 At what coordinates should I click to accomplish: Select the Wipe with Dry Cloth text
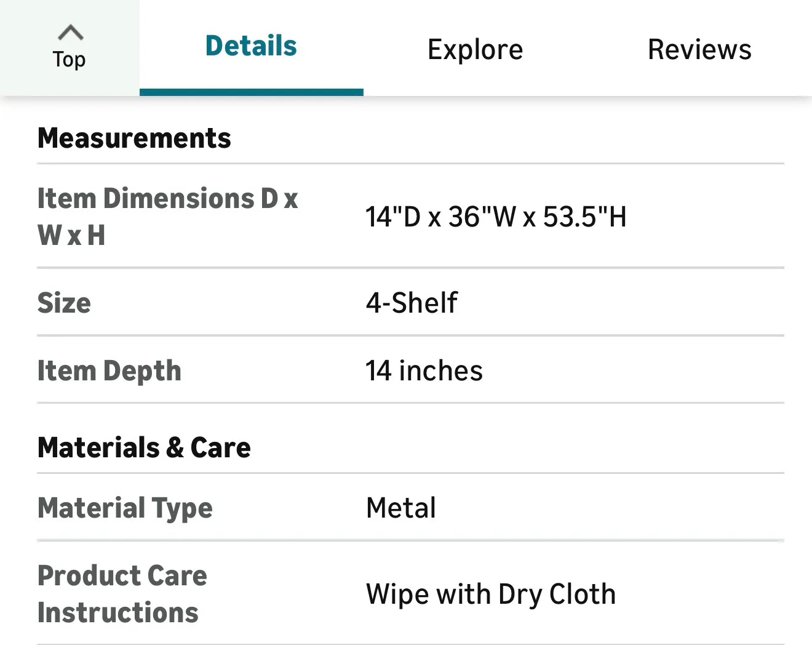coord(490,594)
